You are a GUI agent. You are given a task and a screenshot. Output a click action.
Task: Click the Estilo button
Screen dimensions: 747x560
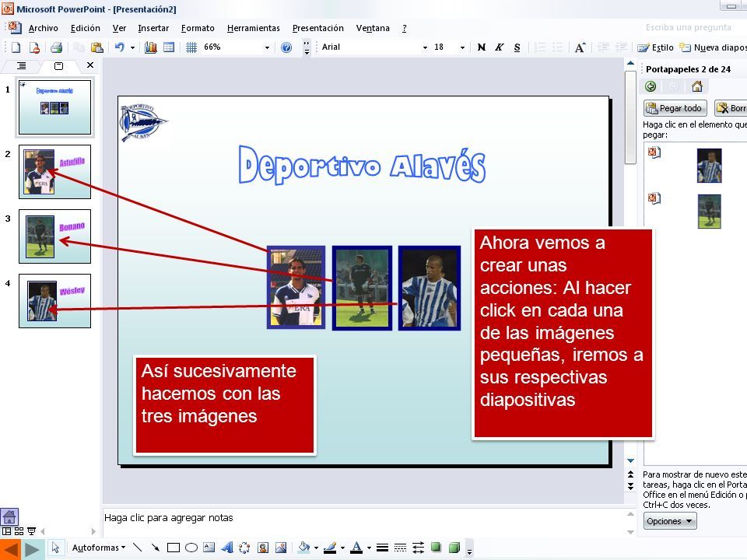[655, 47]
